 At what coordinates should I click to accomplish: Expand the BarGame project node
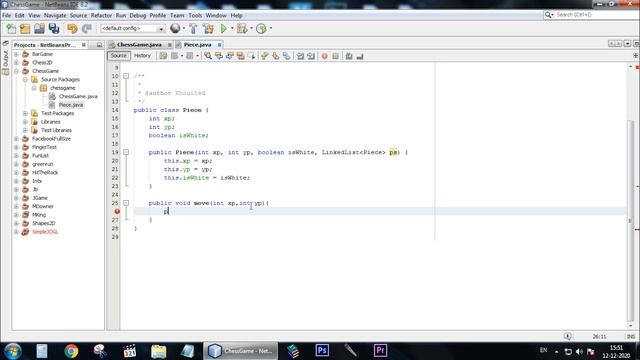click(x=16, y=54)
